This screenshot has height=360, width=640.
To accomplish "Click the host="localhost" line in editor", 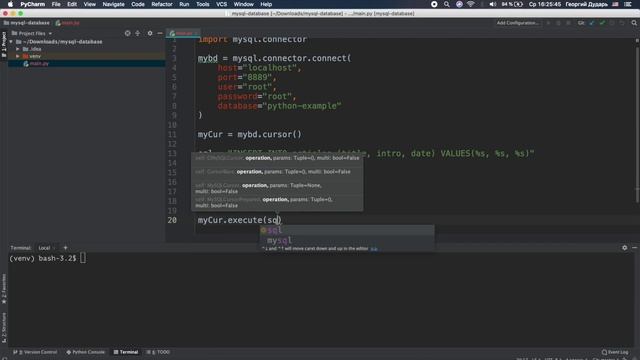I will pos(259,68).
